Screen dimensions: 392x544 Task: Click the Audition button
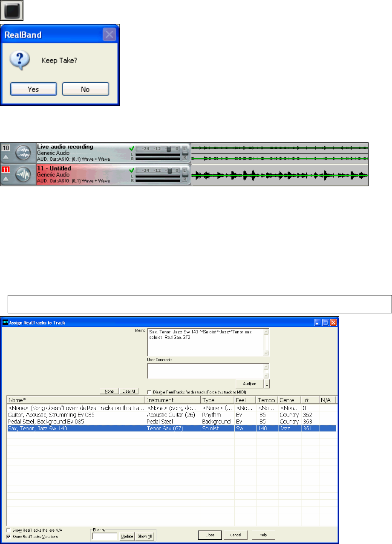tap(249, 384)
